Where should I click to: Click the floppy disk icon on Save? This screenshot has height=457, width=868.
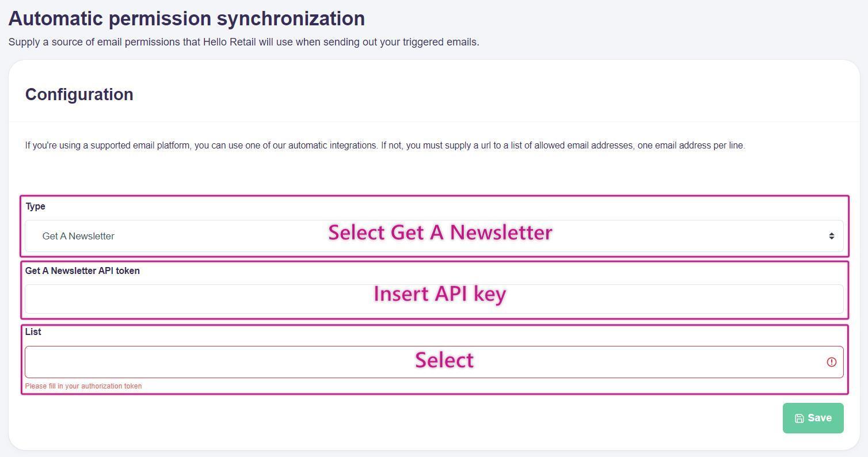(799, 418)
